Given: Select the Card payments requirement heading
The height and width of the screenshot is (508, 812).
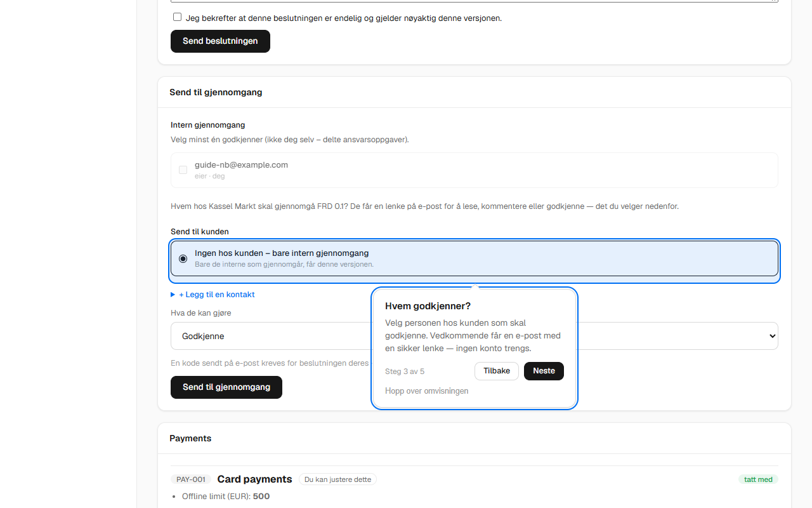Looking at the screenshot, I should coord(254,479).
